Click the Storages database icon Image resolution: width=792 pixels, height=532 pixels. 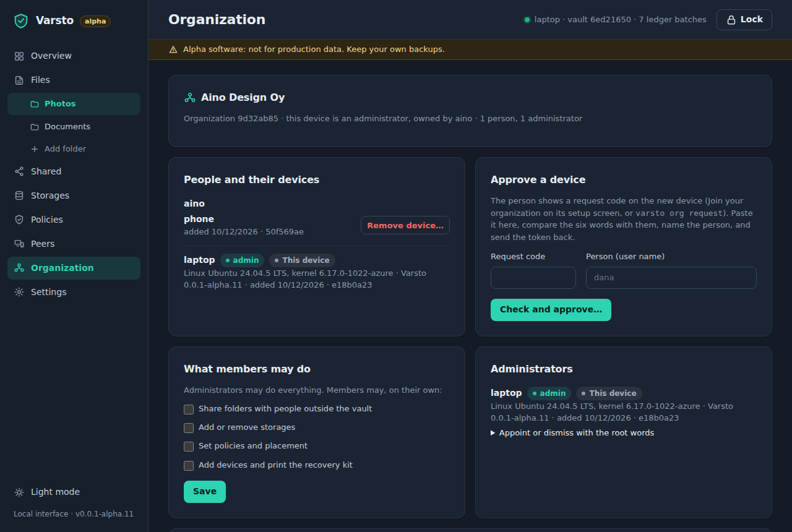tap(19, 195)
